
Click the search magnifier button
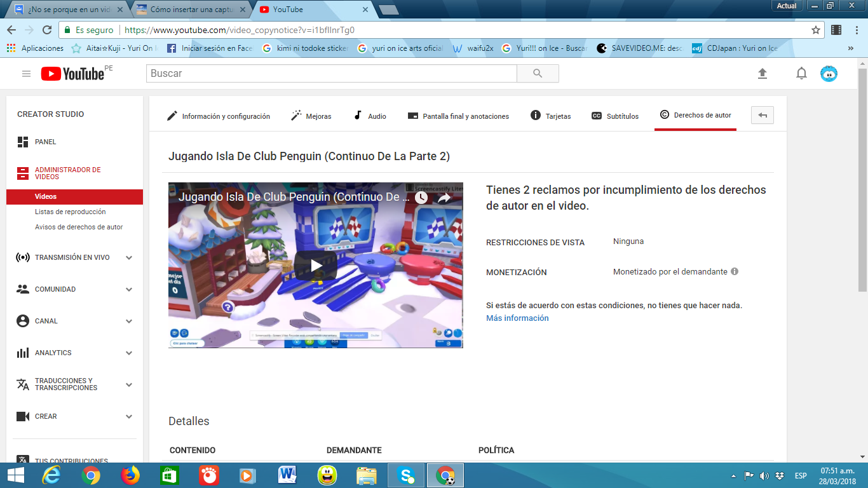click(538, 74)
